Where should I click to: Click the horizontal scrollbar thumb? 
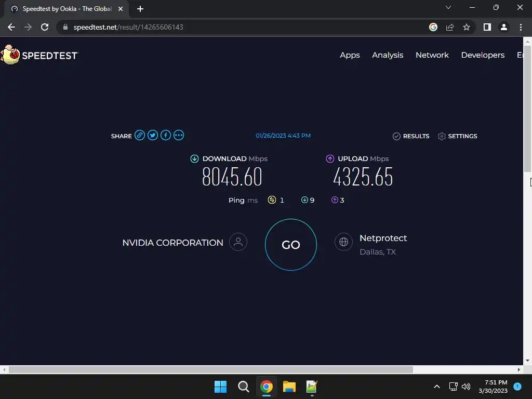[x=211, y=369]
